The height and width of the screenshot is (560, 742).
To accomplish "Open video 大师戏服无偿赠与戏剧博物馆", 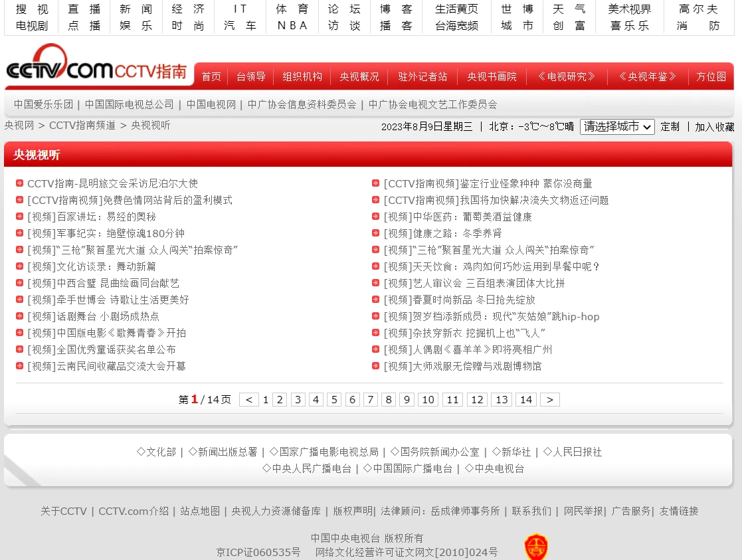I will coord(462,366).
